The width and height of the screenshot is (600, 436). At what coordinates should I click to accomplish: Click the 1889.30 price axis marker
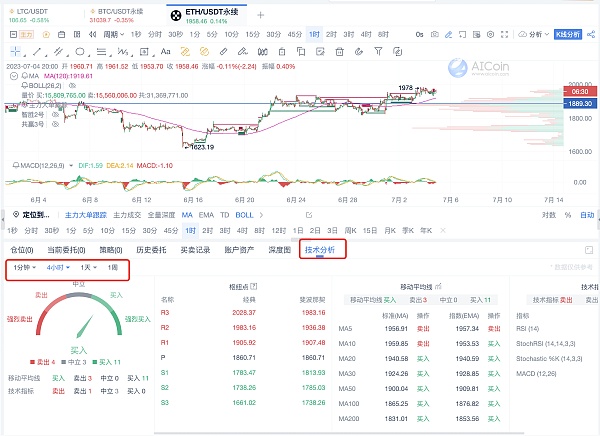580,103
